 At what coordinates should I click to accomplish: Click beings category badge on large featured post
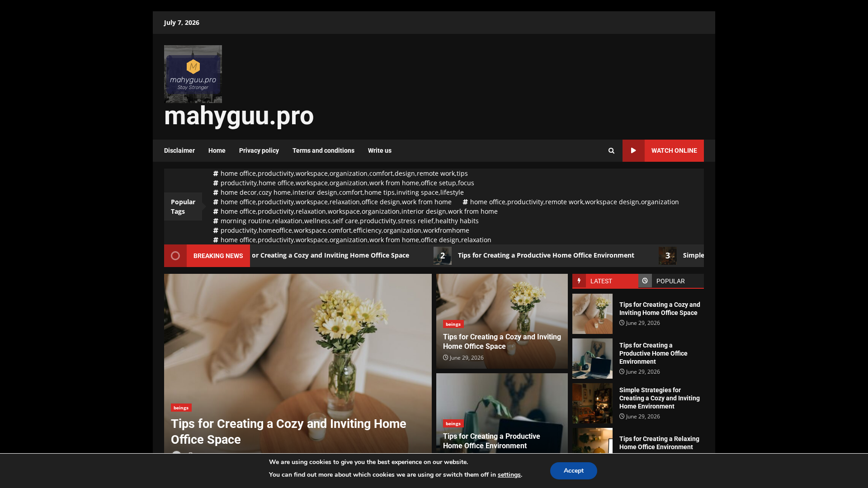point(181,408)
